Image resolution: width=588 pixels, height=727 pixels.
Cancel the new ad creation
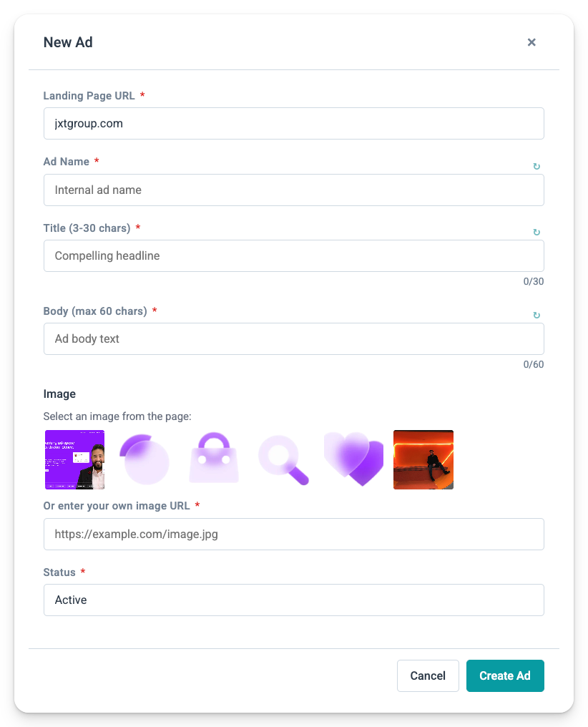(428, 675)
